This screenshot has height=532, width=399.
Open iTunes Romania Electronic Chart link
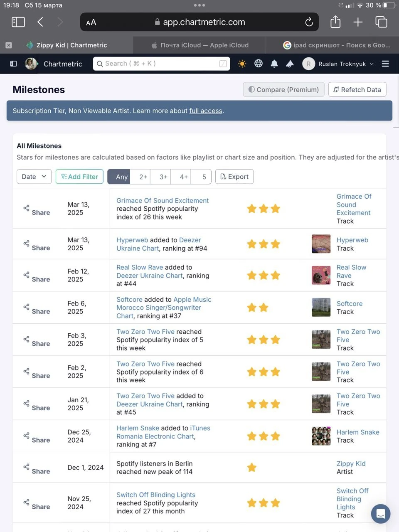pos(163,432)
